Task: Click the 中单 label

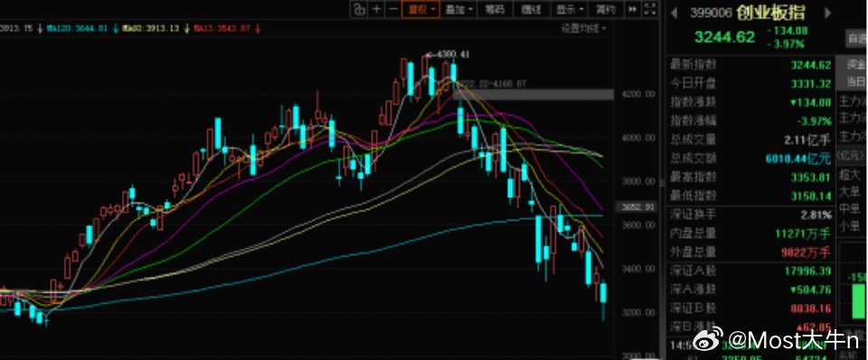Action: (850, 209)
